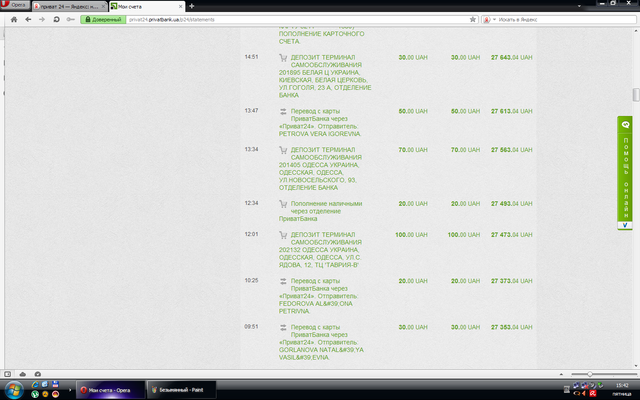Open the password wand key icon

point(71,19)
